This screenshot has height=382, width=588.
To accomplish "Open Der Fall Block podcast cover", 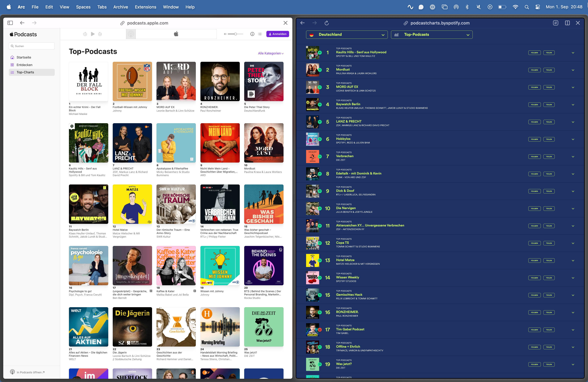I will point(89,82).
